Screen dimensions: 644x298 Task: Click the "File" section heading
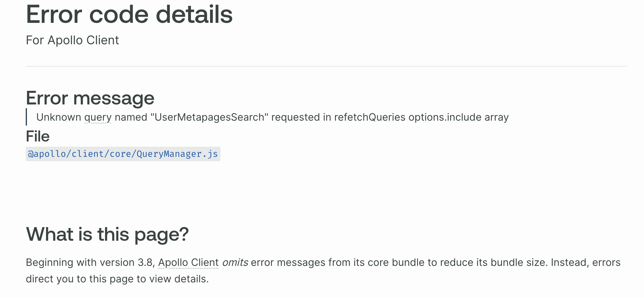coord(38,136)
